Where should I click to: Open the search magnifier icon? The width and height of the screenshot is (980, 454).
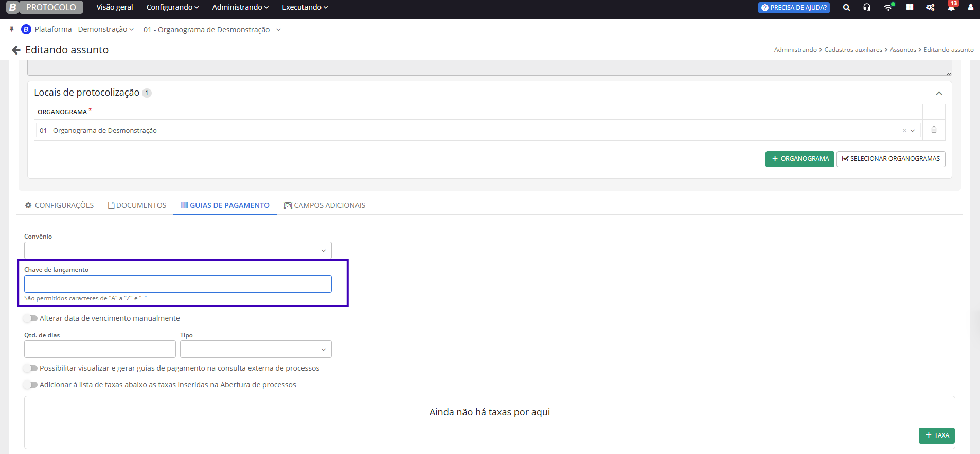846,7
